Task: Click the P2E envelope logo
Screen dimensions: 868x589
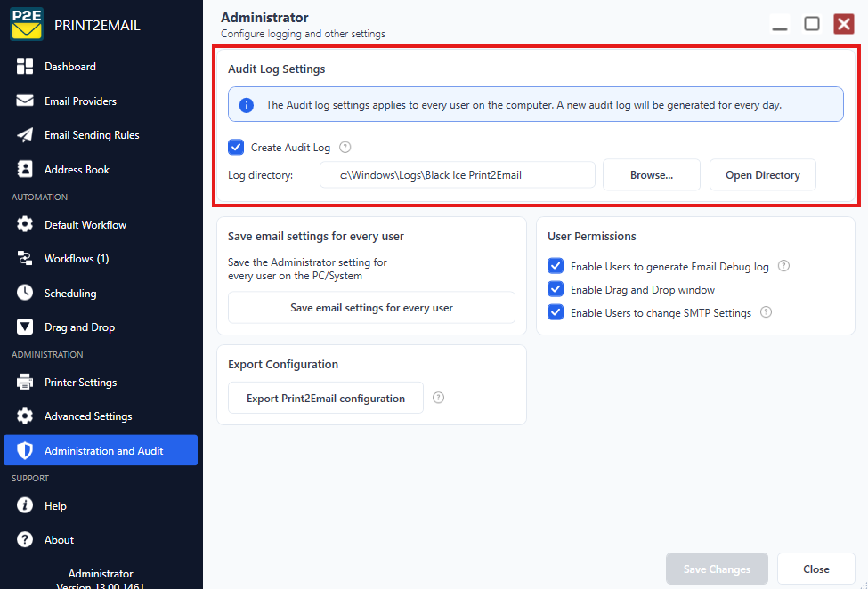Action: point(26,24)
